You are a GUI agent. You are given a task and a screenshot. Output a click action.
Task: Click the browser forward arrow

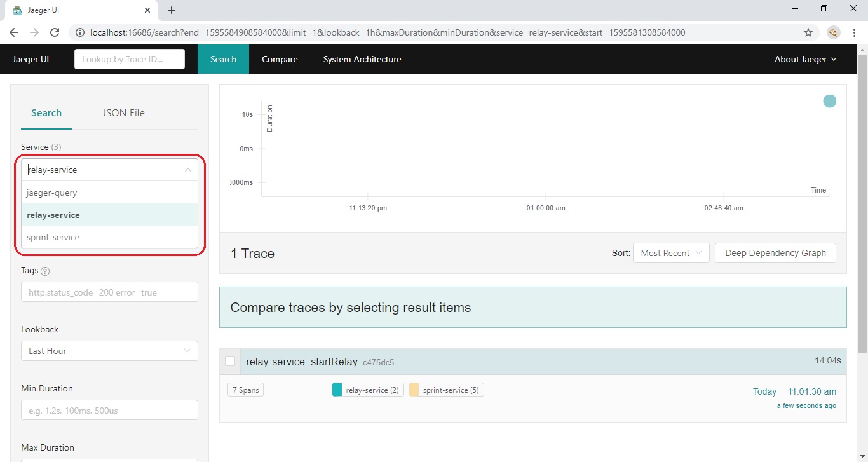tap(34, 32)
